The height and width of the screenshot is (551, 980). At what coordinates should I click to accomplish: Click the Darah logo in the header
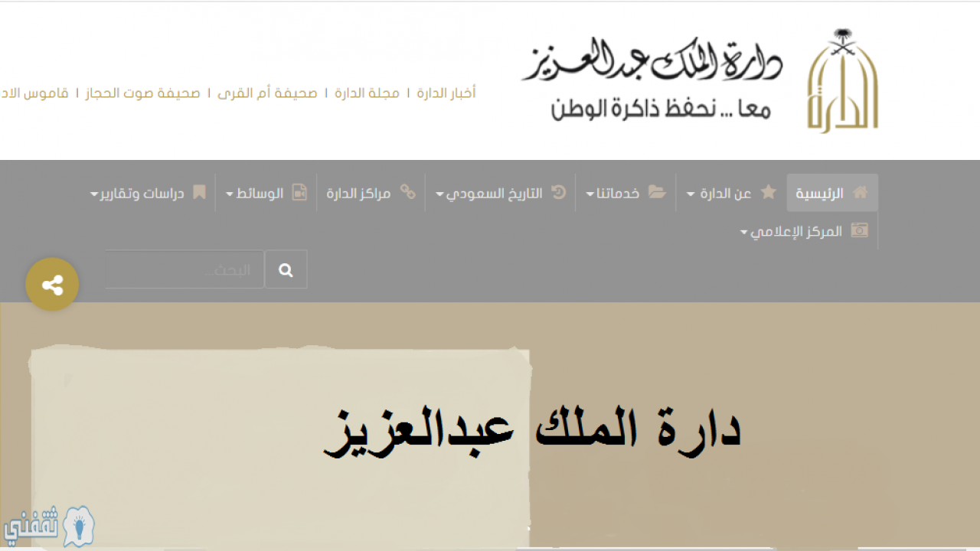point(842,81)
